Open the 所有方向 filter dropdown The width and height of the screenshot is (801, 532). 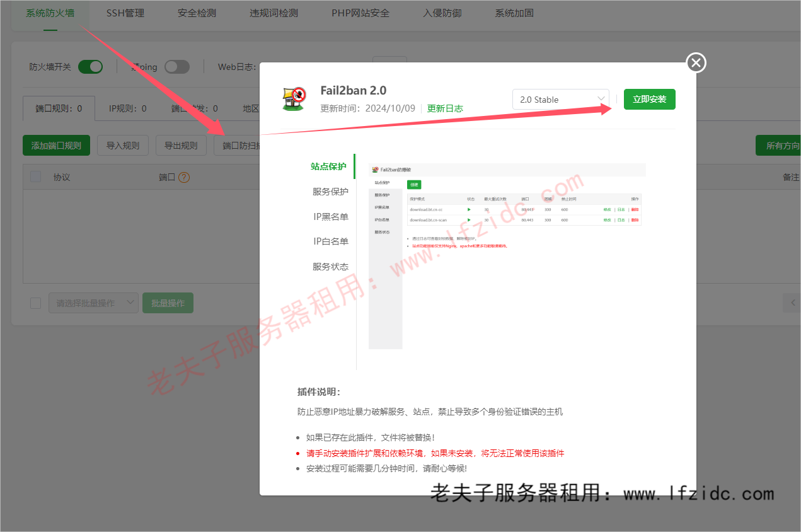pyautogui.click(x=778, y=146)
